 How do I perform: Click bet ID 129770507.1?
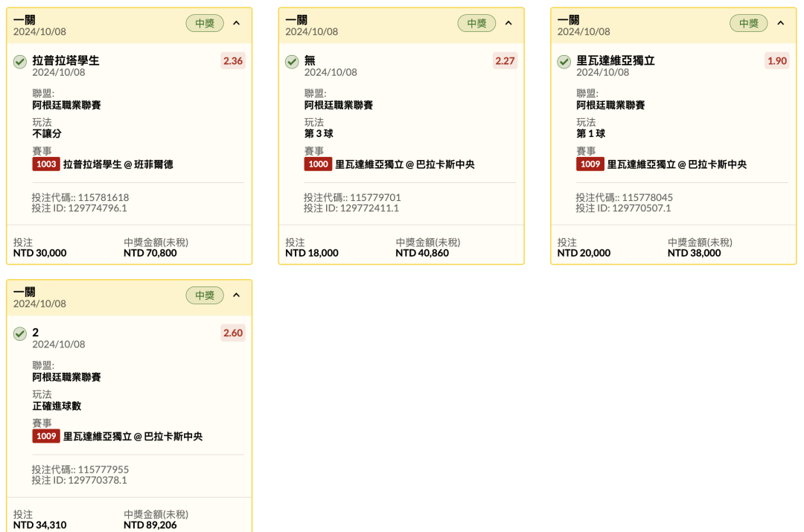(642, 208)
